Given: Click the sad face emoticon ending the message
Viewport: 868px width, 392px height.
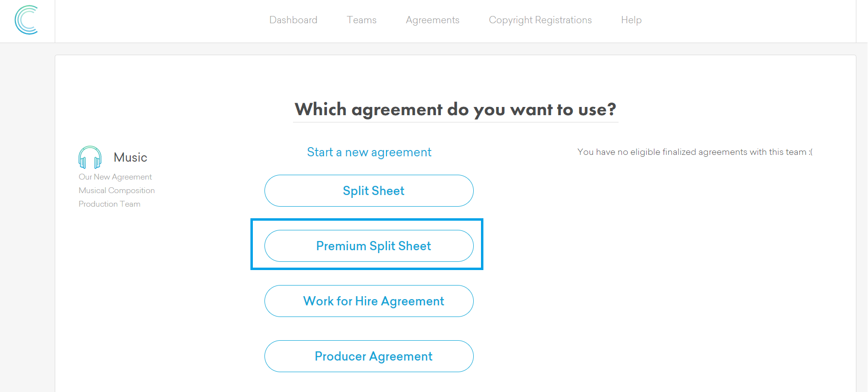Looking at the screenshot, I should tap(810, 152).
